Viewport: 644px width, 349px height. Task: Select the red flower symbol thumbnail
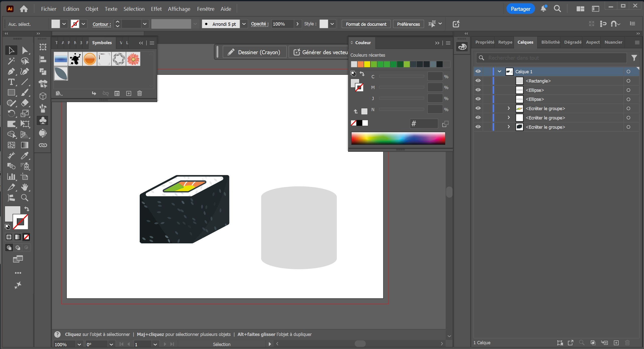(x=133, y=59)
